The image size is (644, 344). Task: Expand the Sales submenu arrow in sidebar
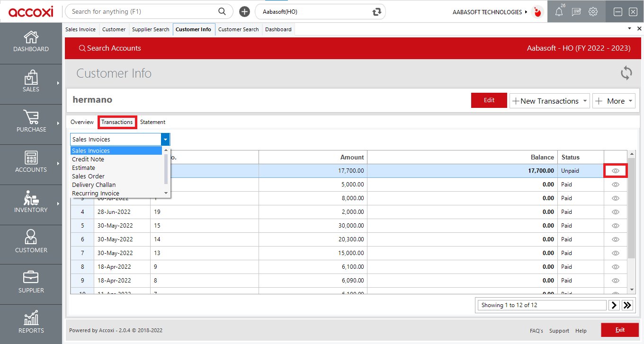[x=58, y=83]
